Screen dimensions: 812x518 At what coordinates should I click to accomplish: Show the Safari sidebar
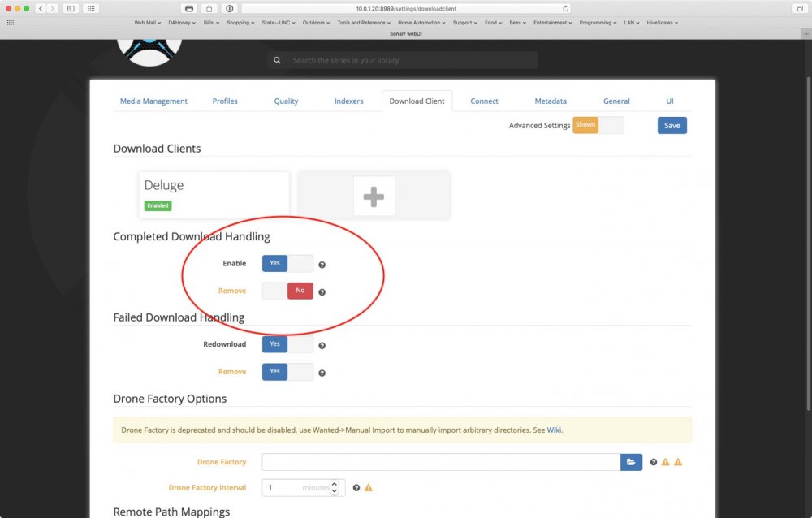click(x=71, y=8)
